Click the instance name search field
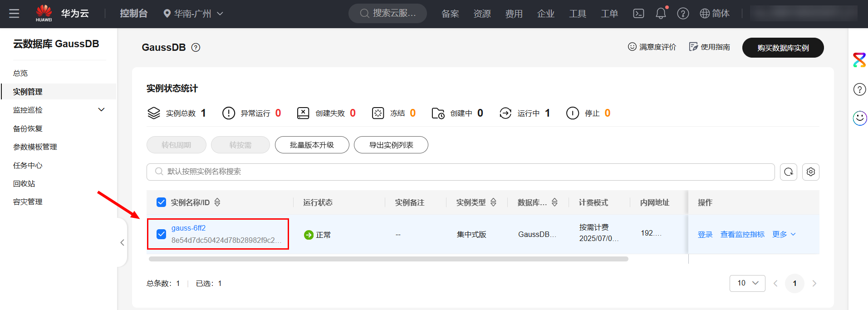Image resolution: width=868 pixels, height=310 pixels. coord(461,172)
